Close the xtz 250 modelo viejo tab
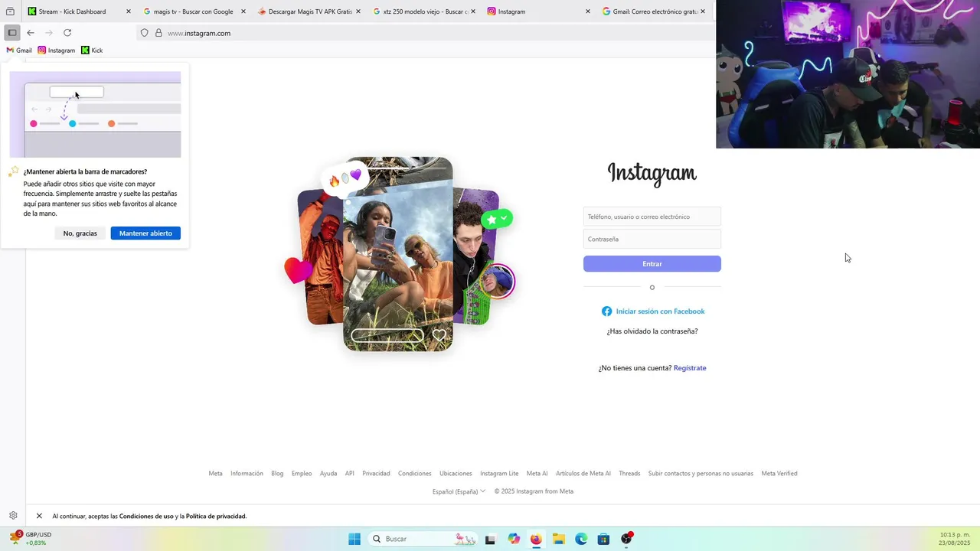Viewport: 980px width, 551px height. click(x=472, y=11)
